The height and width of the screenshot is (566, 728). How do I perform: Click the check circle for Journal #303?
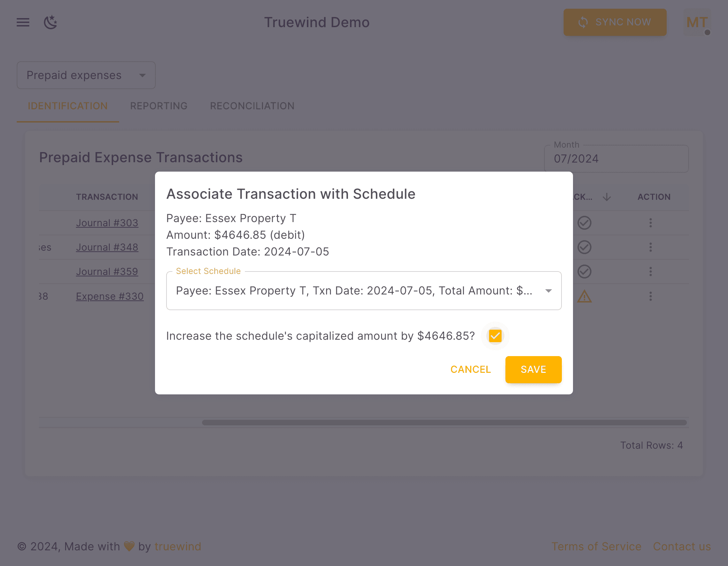pyautogui.click(x=584, y=223)
